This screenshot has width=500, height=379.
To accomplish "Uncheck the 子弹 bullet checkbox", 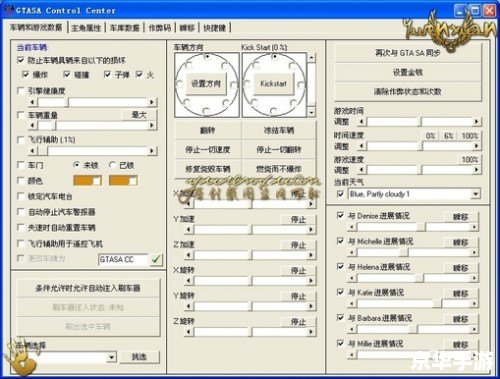I will [107, 74].
